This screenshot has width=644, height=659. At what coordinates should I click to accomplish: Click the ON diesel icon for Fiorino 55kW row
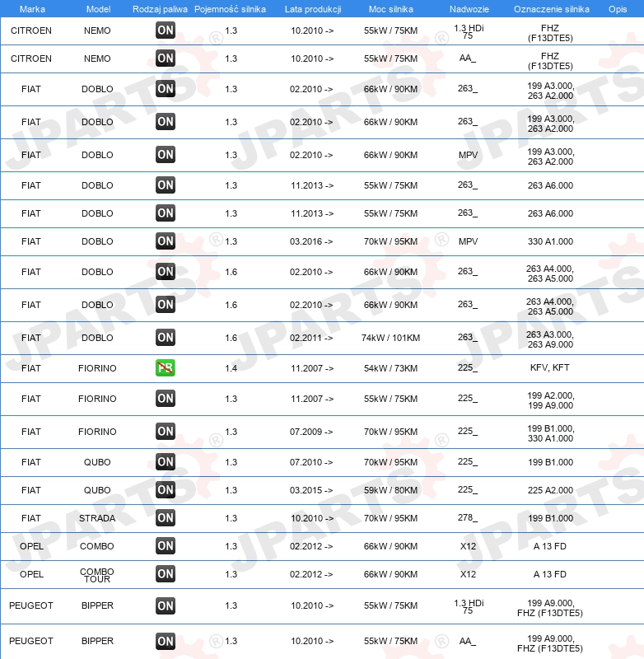[x=165, y=399]
